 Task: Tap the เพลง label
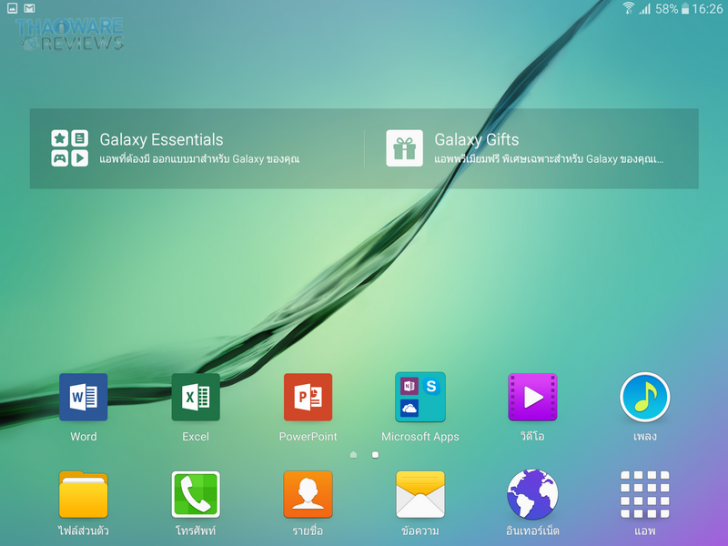pos(645,436)
